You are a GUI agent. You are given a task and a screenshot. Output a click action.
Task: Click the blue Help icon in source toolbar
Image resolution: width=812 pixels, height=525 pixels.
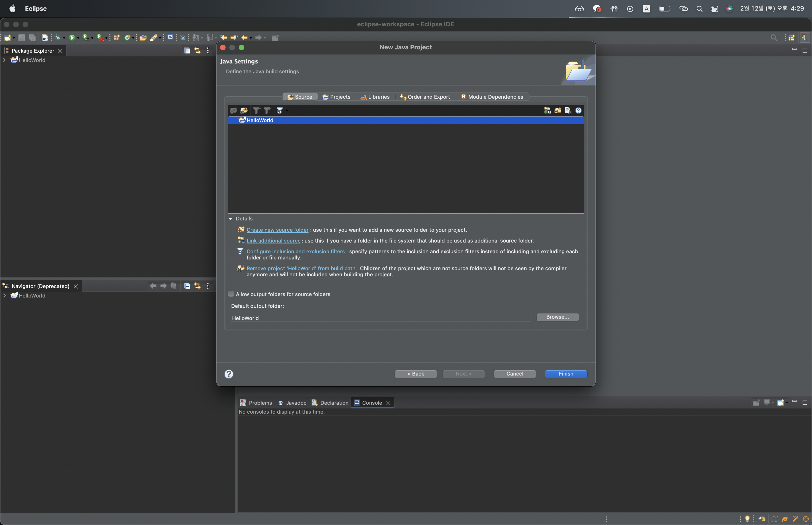[x=578, y=110]
